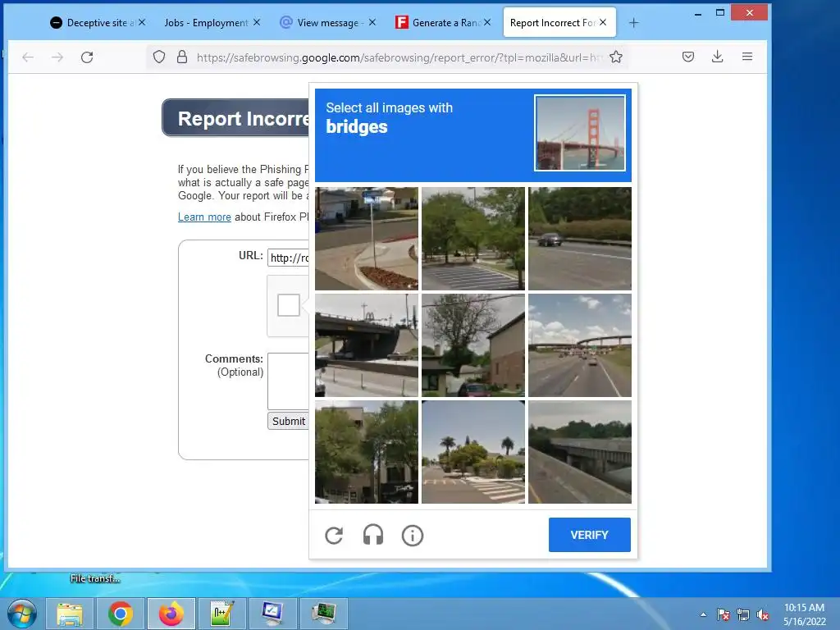Open the monitor with checkmark taskbar app
840x630 pixels.
click(x=272, y=614)
